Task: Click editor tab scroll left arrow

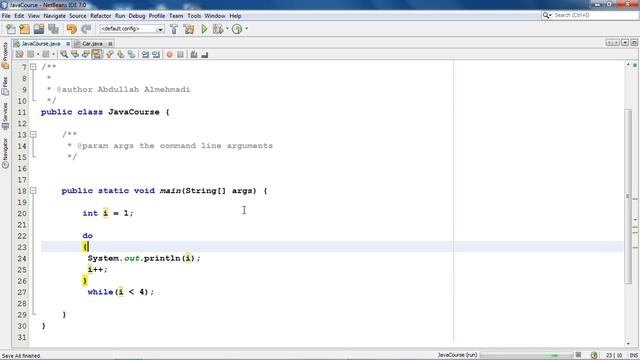Action: [x=609, y=43]
